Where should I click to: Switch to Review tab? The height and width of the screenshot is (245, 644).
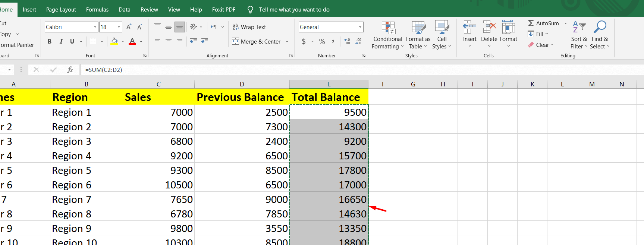pos(149,10)
